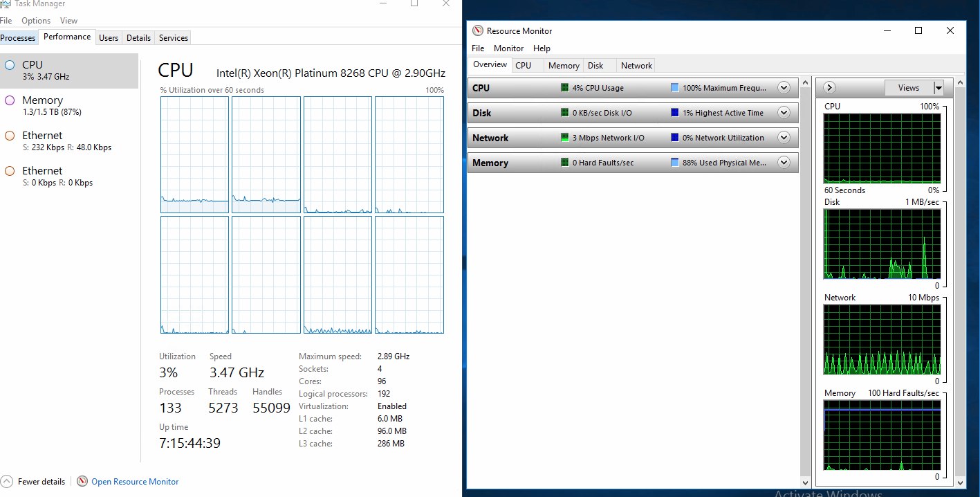
Task: Minimize the Resource Monitor window
Action: [887, 30]
